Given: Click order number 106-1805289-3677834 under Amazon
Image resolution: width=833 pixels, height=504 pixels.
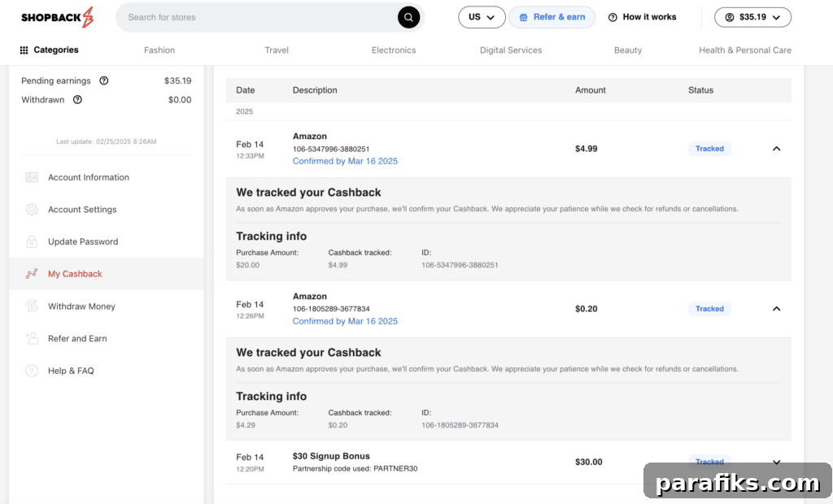Looking at the screenshot, I should tap(331, 309).
